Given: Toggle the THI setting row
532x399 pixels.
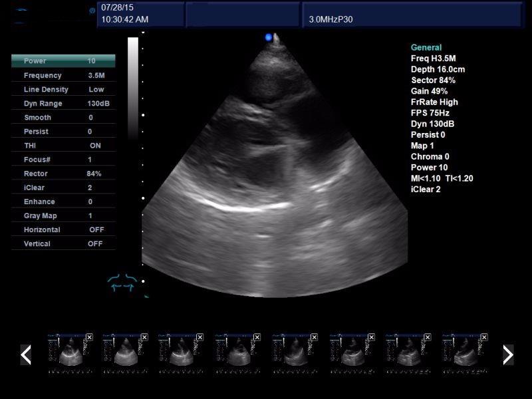Looking at the screenshot, I should coord(63,146).
